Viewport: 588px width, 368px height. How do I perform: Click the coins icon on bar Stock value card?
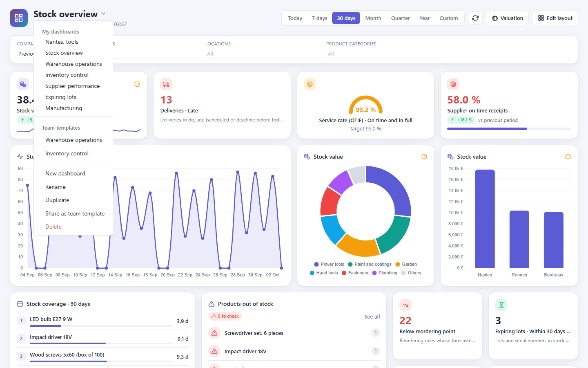450,157
